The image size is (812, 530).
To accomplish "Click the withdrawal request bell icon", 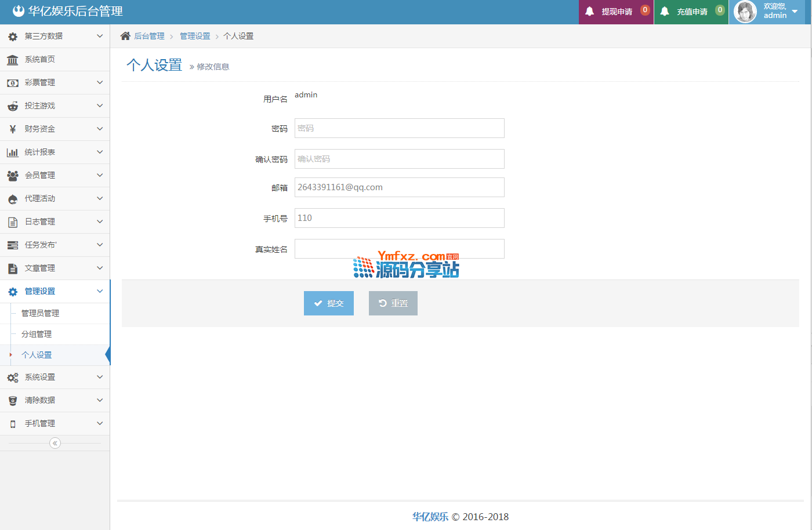I will pos(589,12).
